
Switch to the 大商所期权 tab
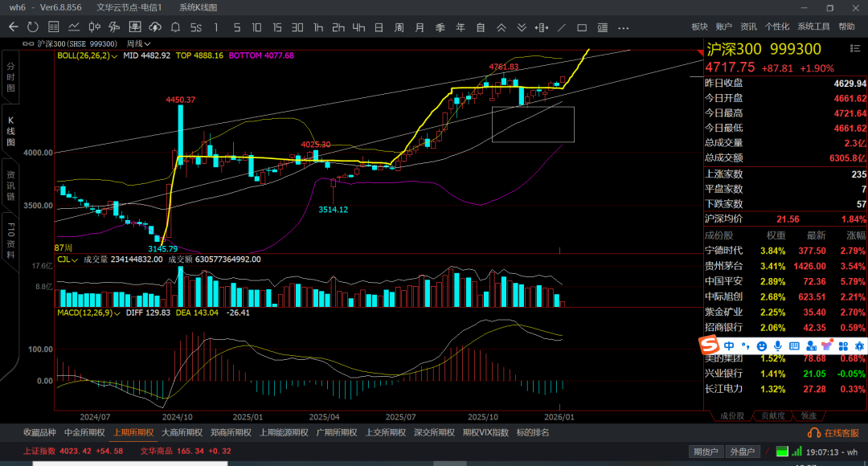(182, 432)
